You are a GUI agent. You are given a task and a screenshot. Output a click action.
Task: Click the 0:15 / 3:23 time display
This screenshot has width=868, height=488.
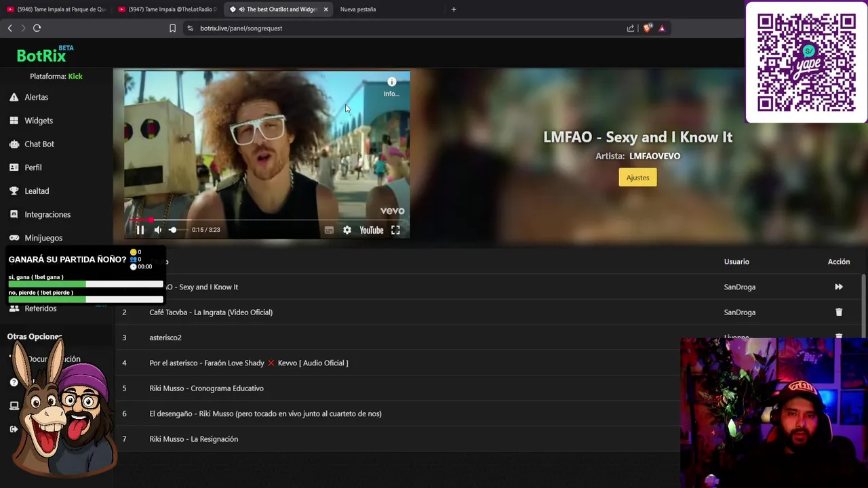coord(206,230)
